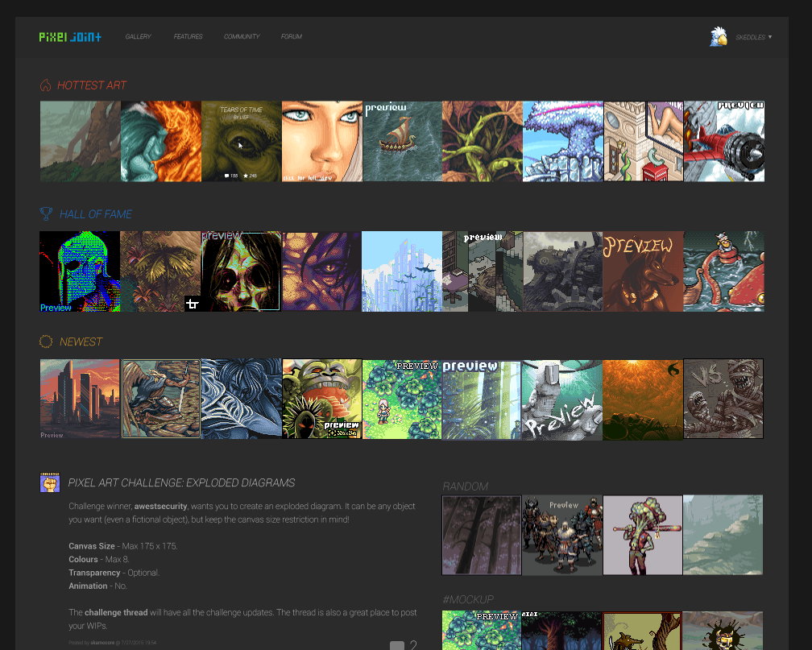Click the comments bubble icon on challenge post
The image size is (812, 650).
tap(396, 645)
